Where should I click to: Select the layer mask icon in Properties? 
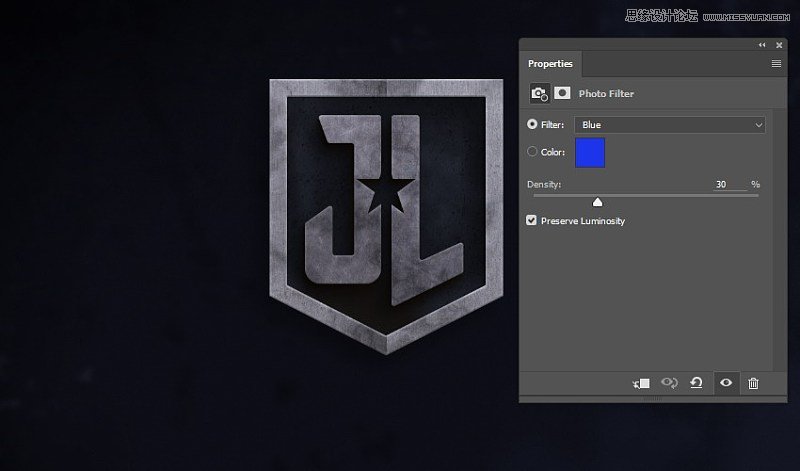(562, 93)
